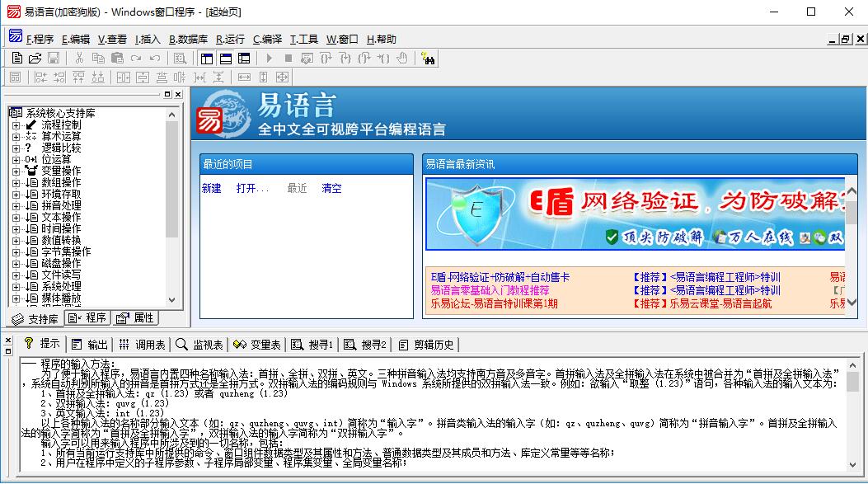868x484 pixels.
Task: Create a new file with the New icon
Action: [16, 58]
